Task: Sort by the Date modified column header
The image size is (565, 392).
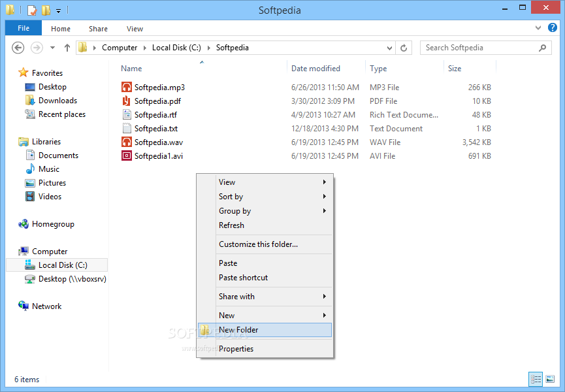Action: pos(315,69)
